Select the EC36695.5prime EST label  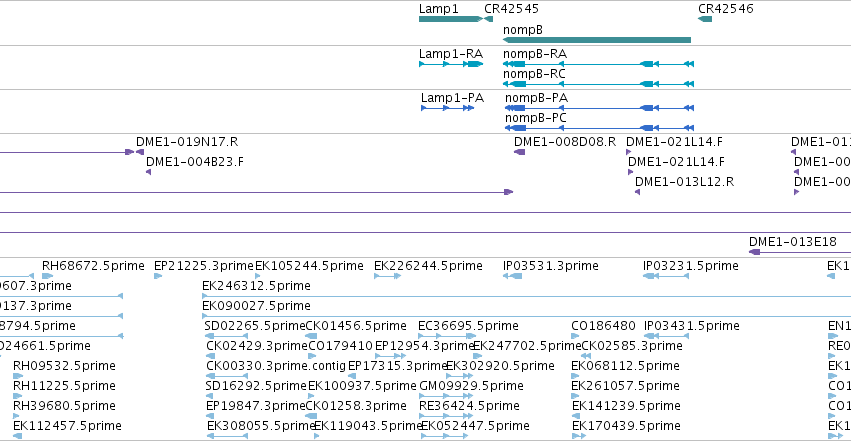tap(468, 326)
